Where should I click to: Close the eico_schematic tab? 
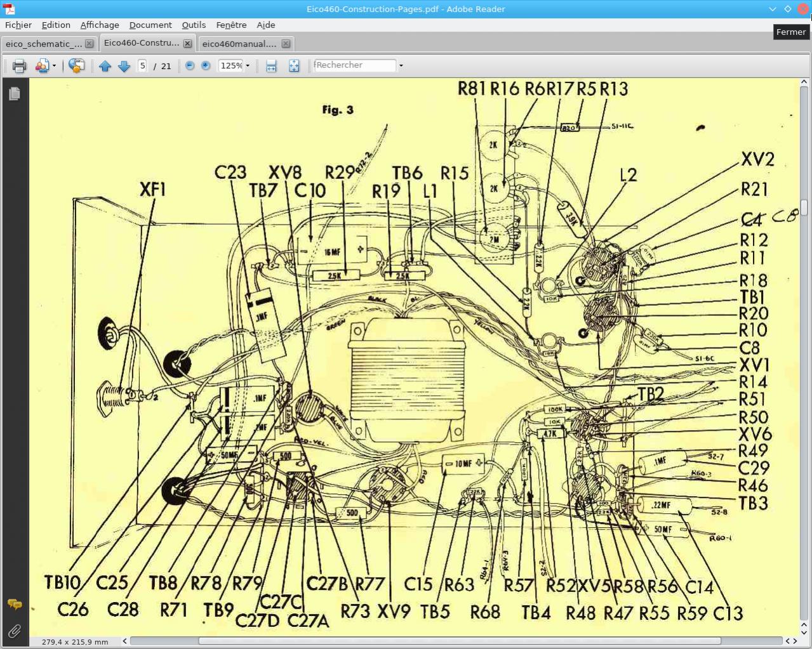(x=90, y=44)
